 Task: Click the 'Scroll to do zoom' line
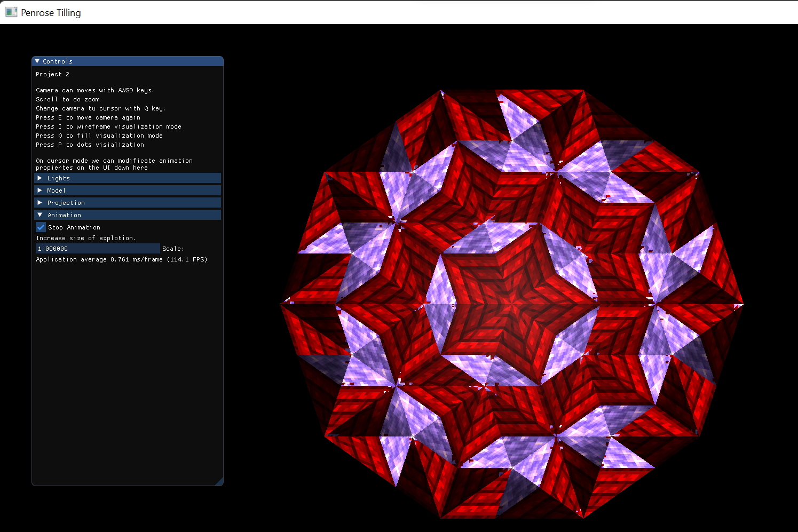[x=68, y=99]
